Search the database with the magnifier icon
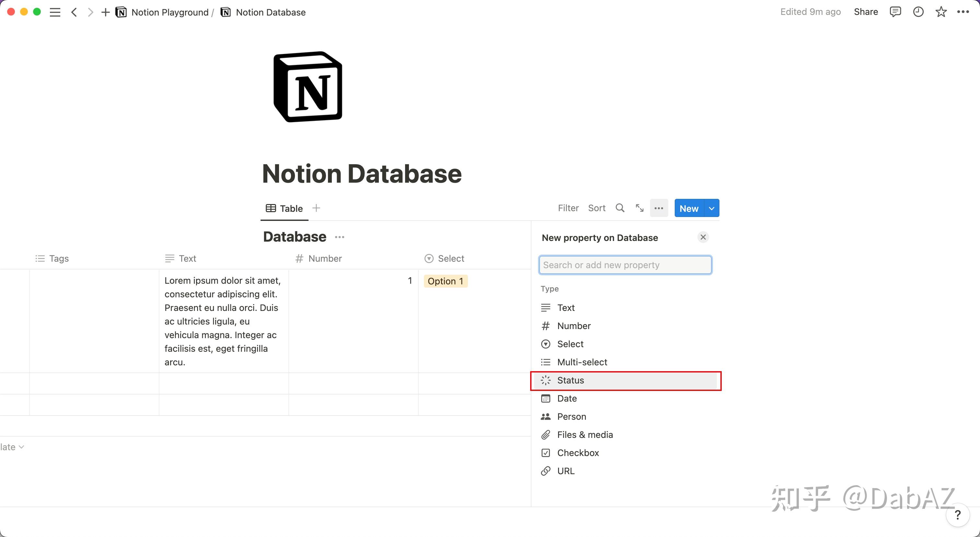Screen dimensions: 980x537 click(x=620, y=208)
